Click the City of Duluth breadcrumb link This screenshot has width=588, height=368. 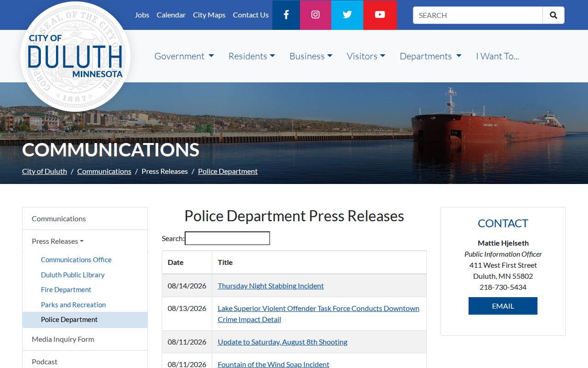coord(45,171)
